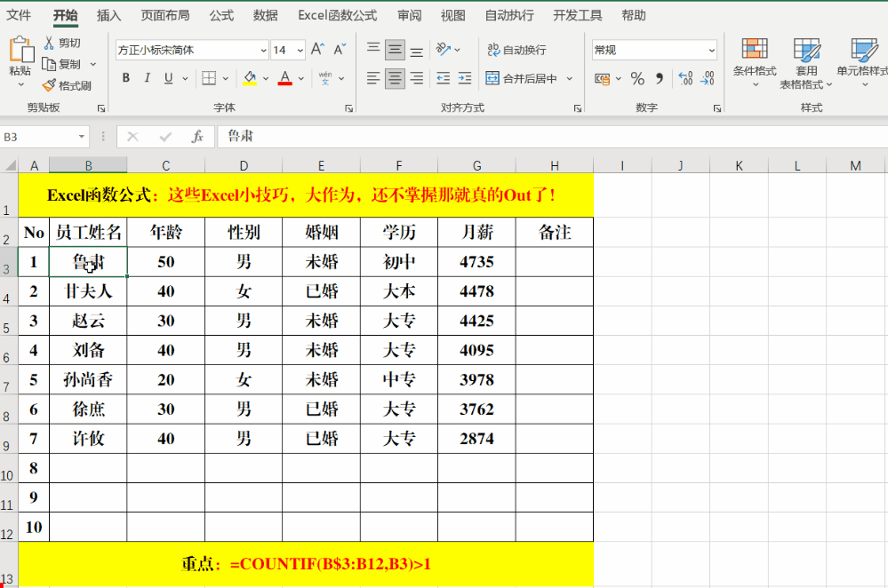Apply the red font color A
This screenshot has height=588, width=888.
pyautogui.click(x=285, y=78)
